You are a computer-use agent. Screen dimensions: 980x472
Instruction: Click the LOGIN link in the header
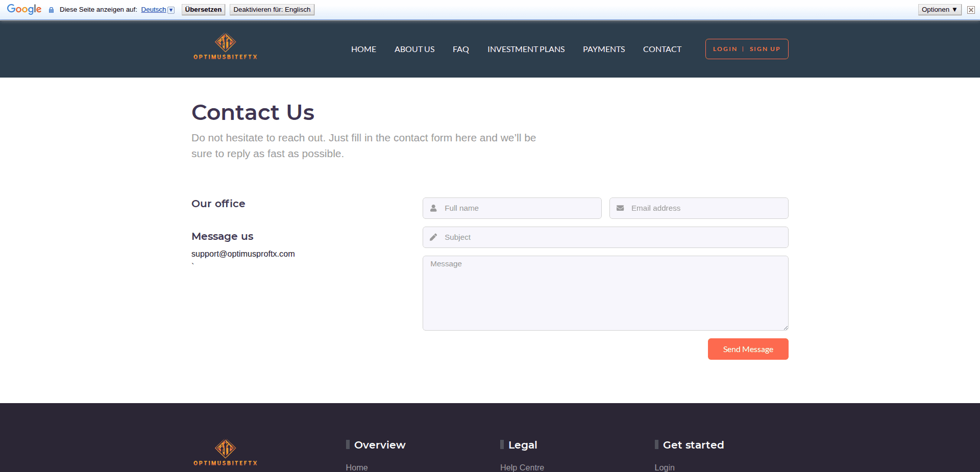coord(725,48)
